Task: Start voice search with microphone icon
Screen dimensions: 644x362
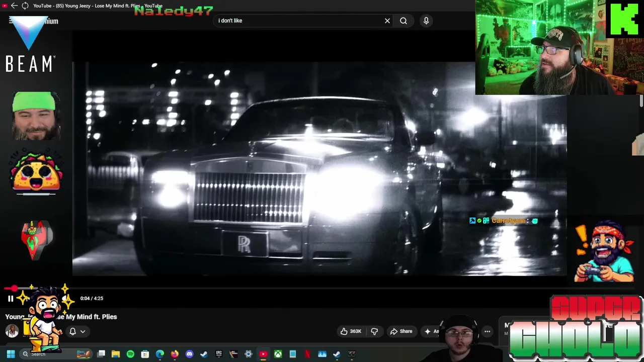Action: pos(426,21)
